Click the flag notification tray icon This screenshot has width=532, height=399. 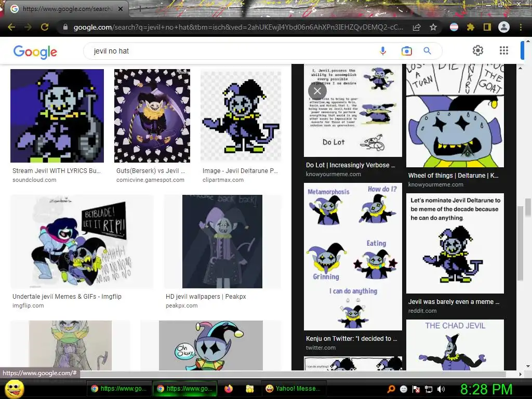coord(416,389)
